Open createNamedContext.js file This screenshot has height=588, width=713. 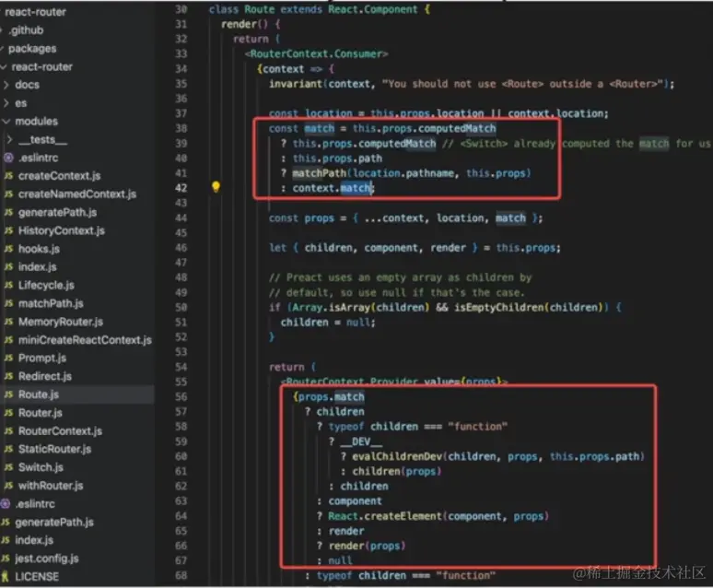pyautogui.click(x=77, y=194)
